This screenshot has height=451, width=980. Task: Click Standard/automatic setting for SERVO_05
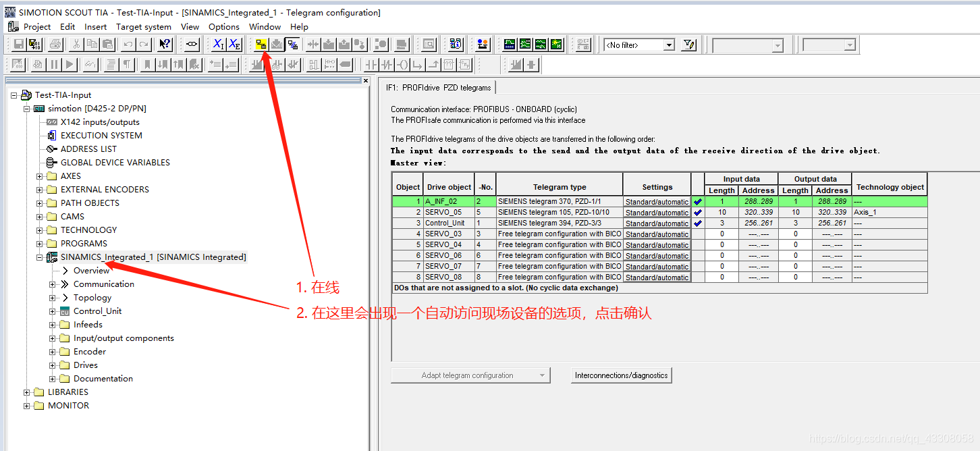[657, 212]
